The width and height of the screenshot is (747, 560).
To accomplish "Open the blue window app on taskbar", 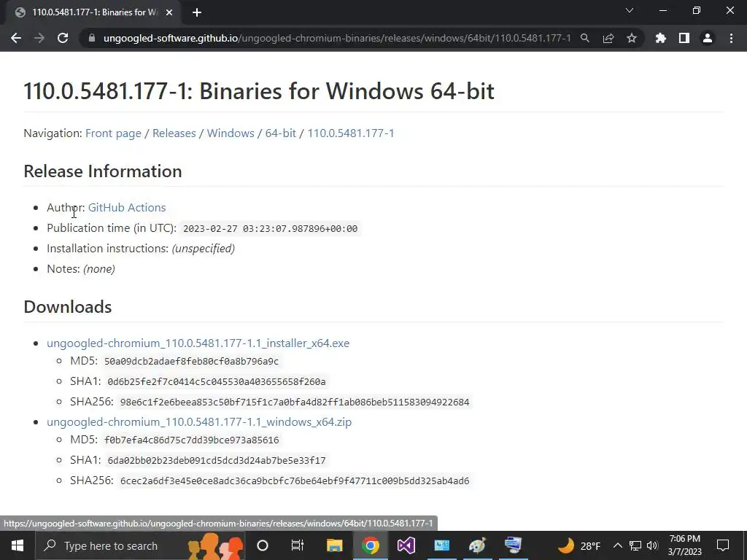I will [x=441, y=545].
